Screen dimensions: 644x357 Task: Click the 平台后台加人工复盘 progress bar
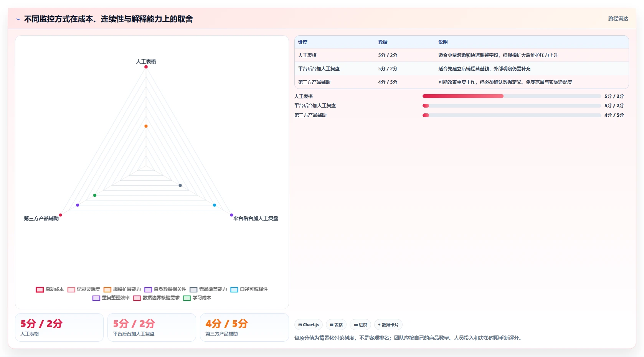(x=512, y=106)
